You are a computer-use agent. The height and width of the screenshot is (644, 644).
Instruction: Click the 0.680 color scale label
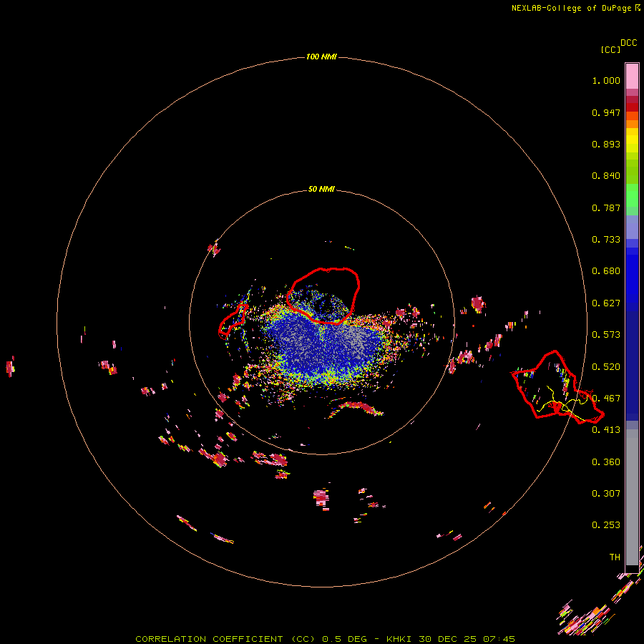point(606,271)
